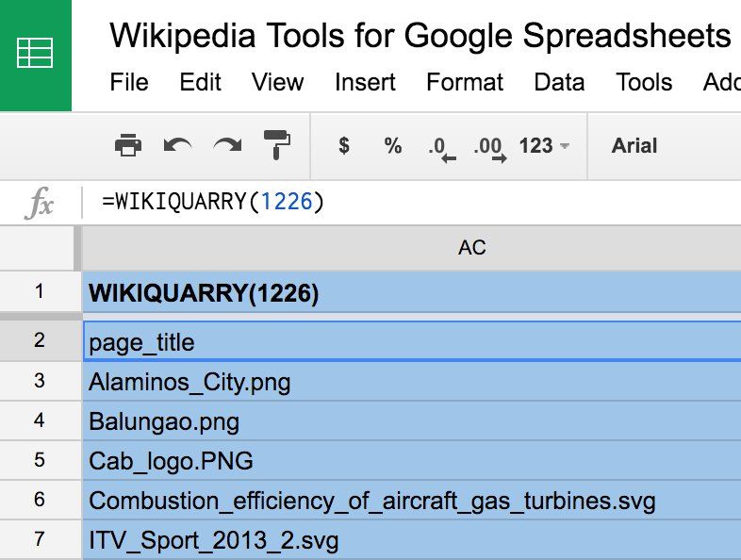Click the document title text
Viewport: 741px width, 560px height.
click(x=420, y=36)
